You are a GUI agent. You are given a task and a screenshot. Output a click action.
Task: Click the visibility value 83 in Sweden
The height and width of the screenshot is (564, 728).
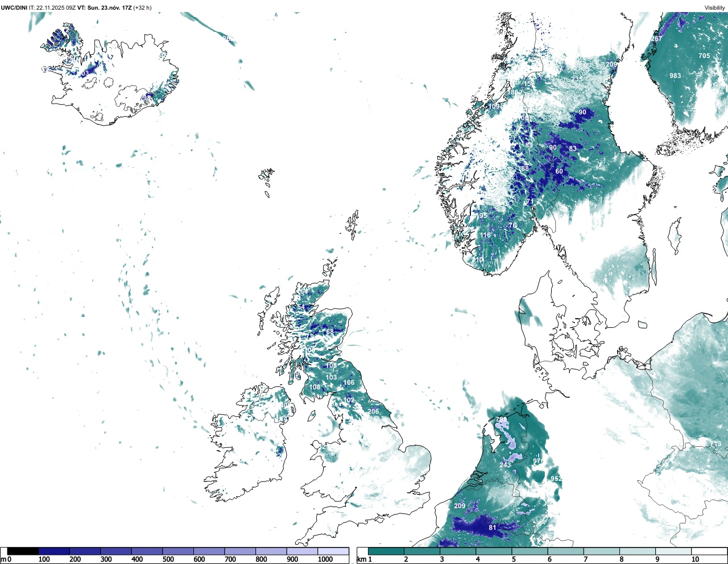[x=573, y=149]
